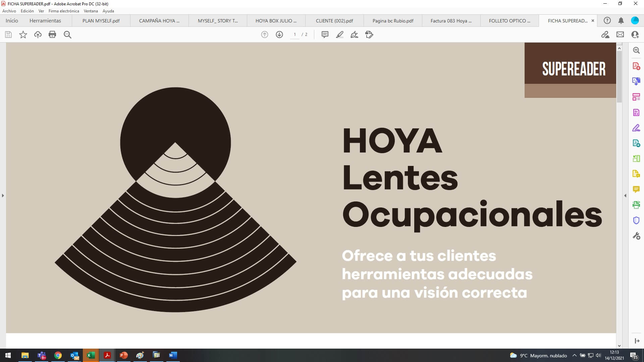This screenshot has height=362, width=644.
Task: Open Google Chrome from the taskbar
Action: pyautogui.click(x=58, y=355)
